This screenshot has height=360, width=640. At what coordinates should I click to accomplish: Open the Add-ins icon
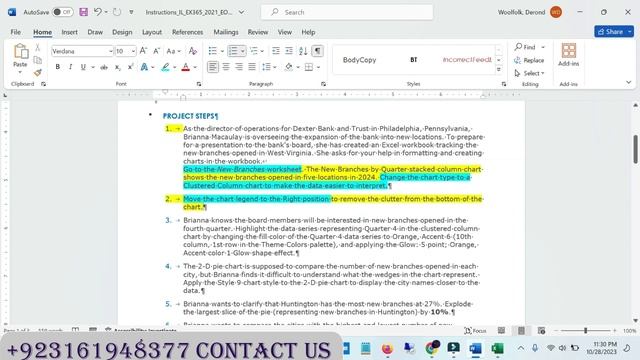coord(569,55)
